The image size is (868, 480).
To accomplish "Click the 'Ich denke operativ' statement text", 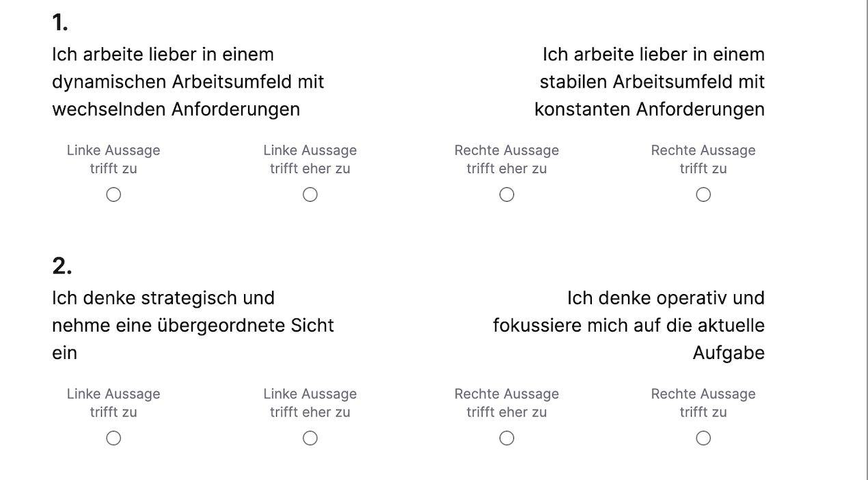I will click(665, 298).
